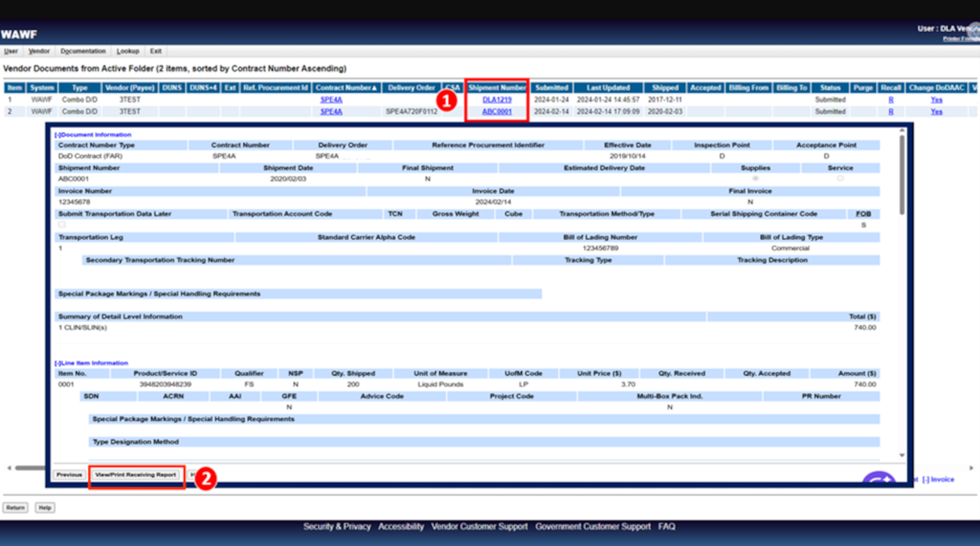Click invoice date value 2024/02/14
The height and width of the screenshot is (546, 980).
pos(493,202)
